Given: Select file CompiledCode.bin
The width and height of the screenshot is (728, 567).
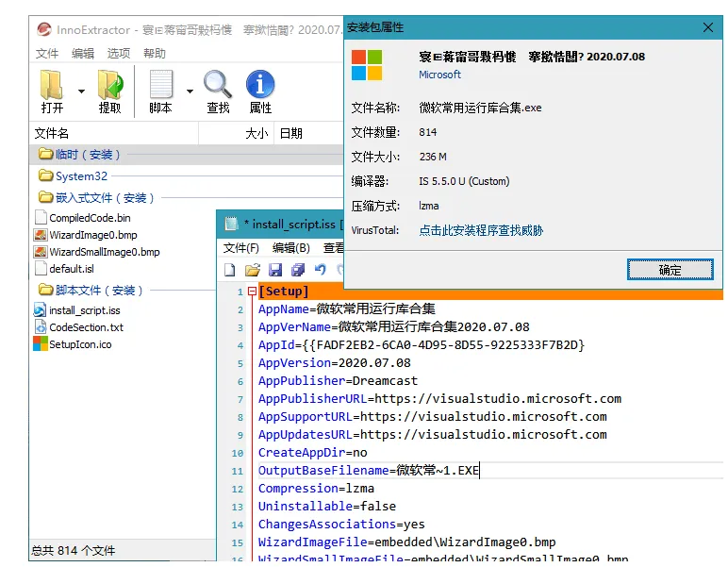Looking at the screenshot, I should tap(90, 218).
